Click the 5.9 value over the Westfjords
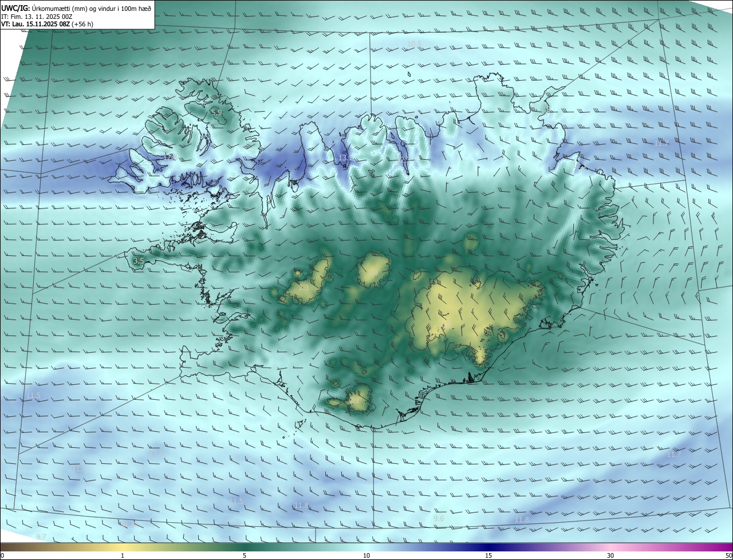733x560 pixels. tap(216, 113)
